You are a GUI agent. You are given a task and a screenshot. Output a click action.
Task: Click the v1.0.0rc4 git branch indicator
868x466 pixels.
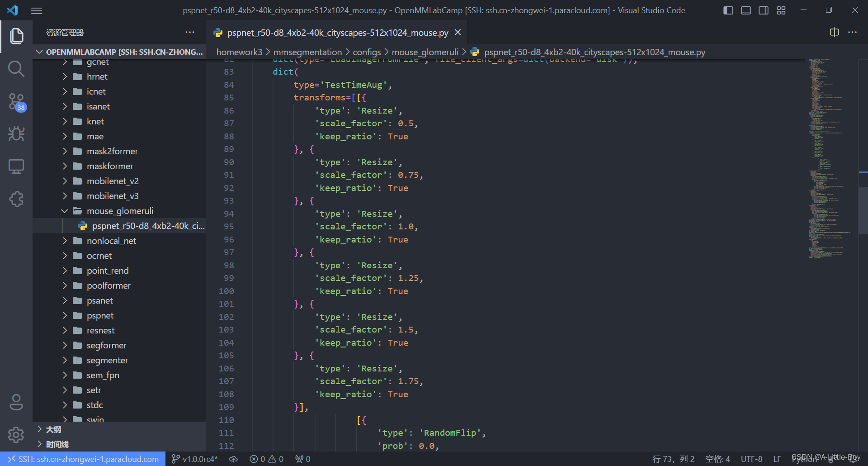[194, 459]
